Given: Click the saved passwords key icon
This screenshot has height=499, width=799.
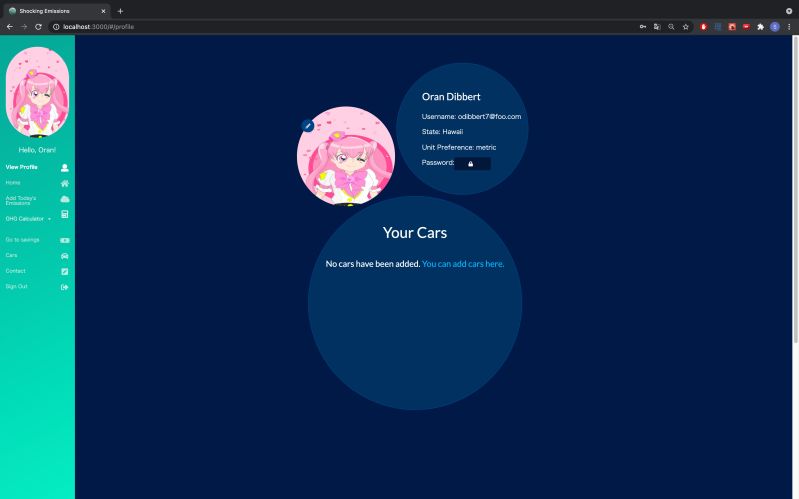Looking at the screenshot, I should tap(643, 27).
